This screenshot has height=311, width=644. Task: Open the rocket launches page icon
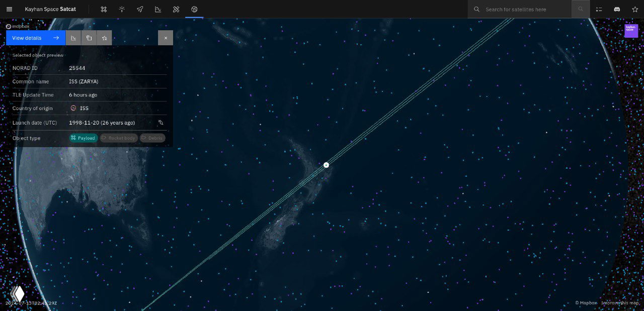140,9
